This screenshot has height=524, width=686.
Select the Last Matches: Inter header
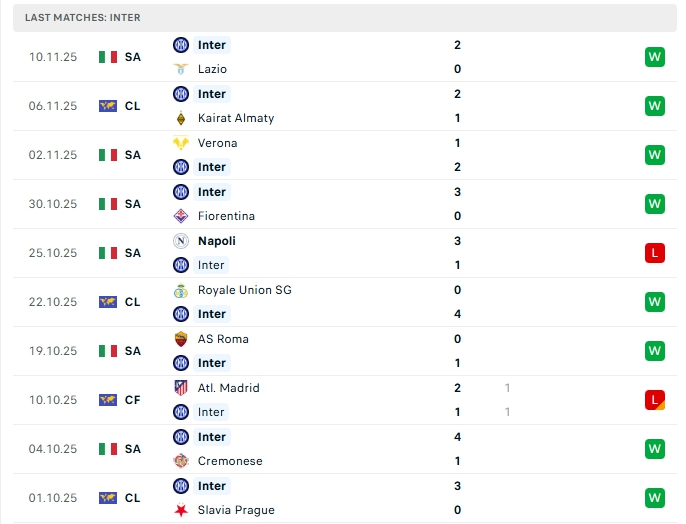83,18
